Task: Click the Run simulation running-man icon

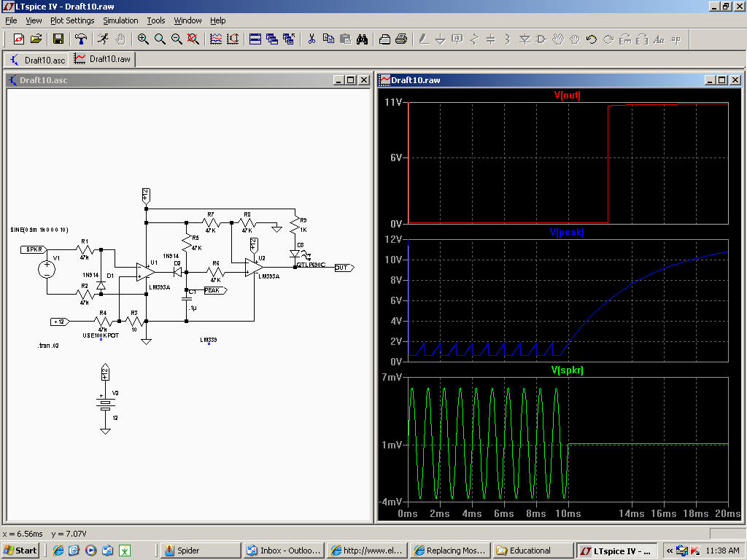Action: click(103, 39)
